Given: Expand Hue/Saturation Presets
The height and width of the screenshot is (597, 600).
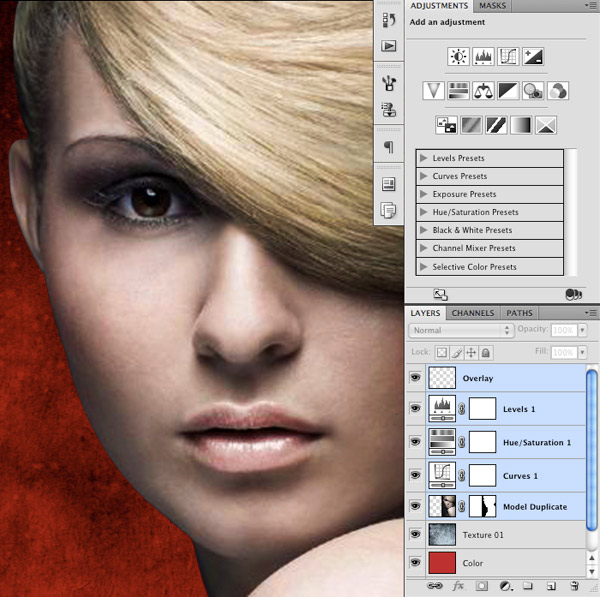Looking at the screenshot, I should [x=424, y=212].
